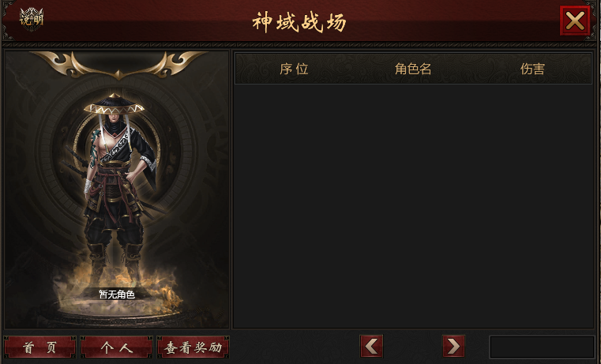Select the 伤害 column header

532,69
